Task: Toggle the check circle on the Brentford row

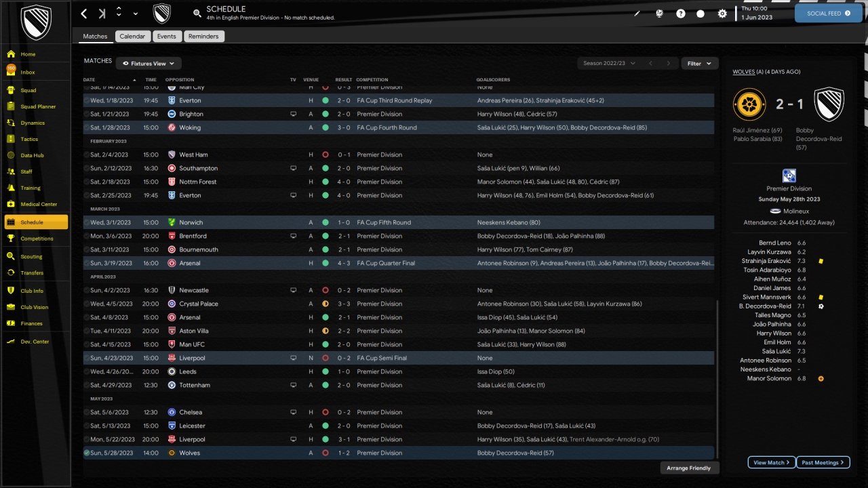Action: tap(87, 236)
